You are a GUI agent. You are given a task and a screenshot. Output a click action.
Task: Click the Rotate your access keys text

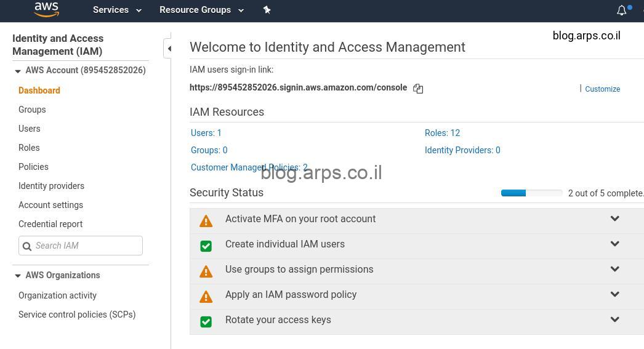[x=278, y=320]
